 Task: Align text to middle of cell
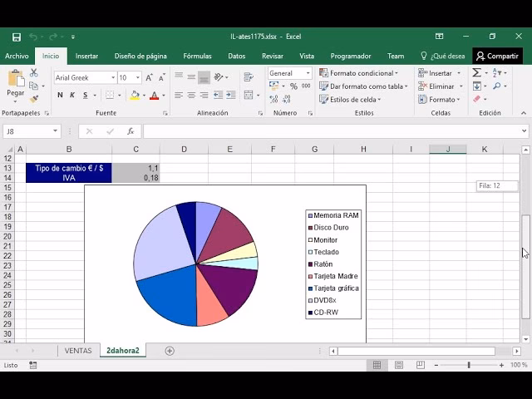pos(191,77)
